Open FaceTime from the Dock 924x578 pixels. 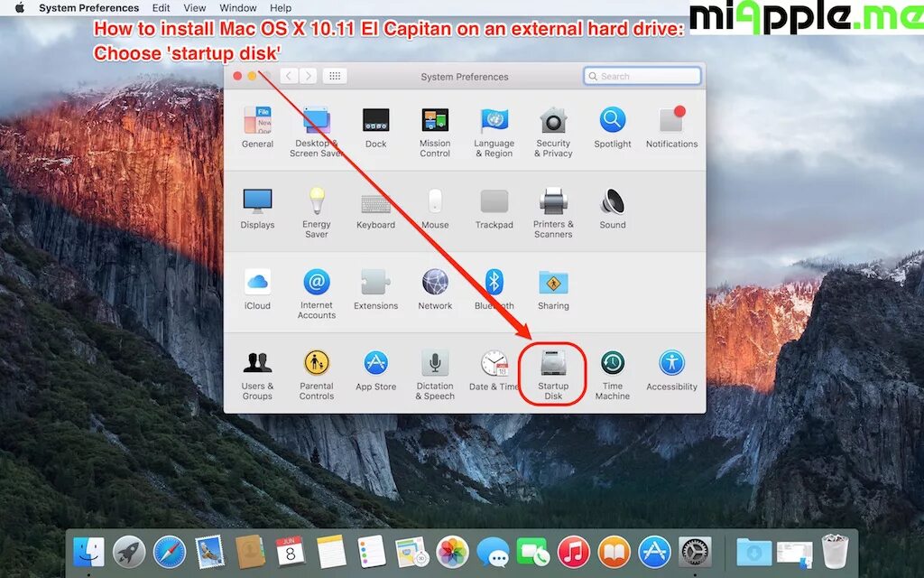[x=533, y=553]
